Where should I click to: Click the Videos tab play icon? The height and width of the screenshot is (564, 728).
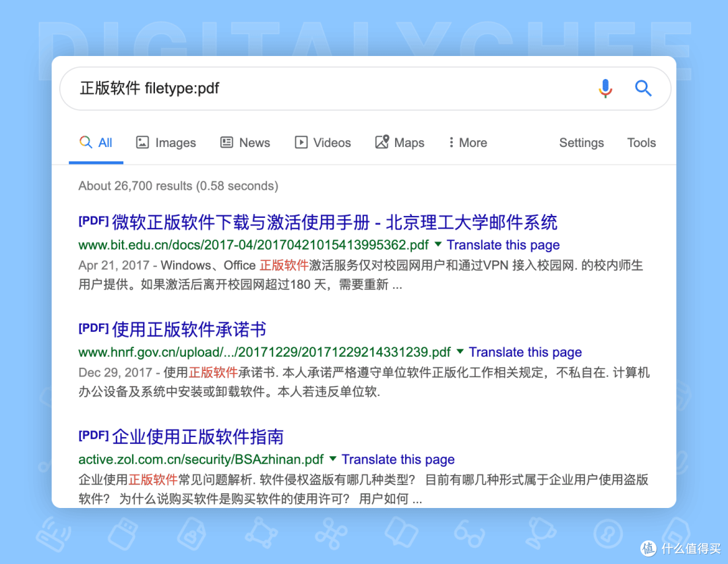[x=301, y=142]
